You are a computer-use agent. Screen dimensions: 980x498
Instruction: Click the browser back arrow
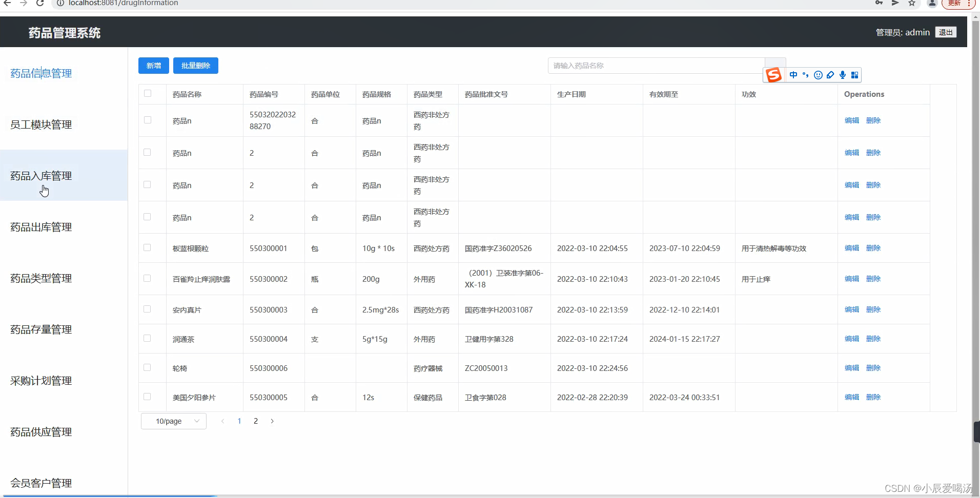7,3
